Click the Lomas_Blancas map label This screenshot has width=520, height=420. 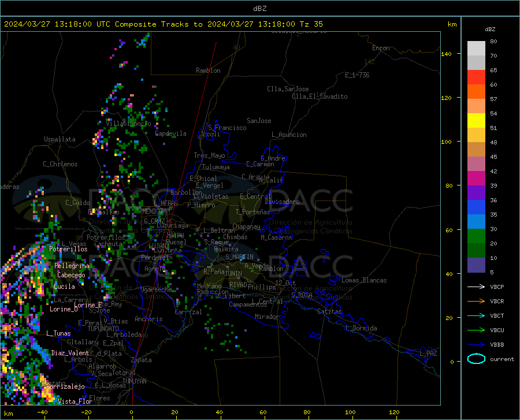tap(364, 280)
